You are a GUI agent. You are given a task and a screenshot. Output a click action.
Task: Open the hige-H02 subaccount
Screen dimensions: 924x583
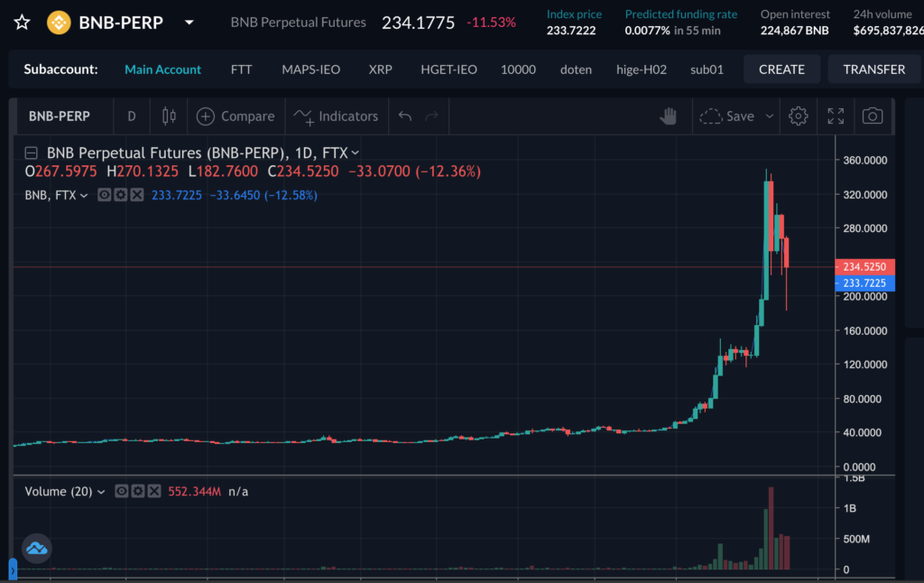642,69
